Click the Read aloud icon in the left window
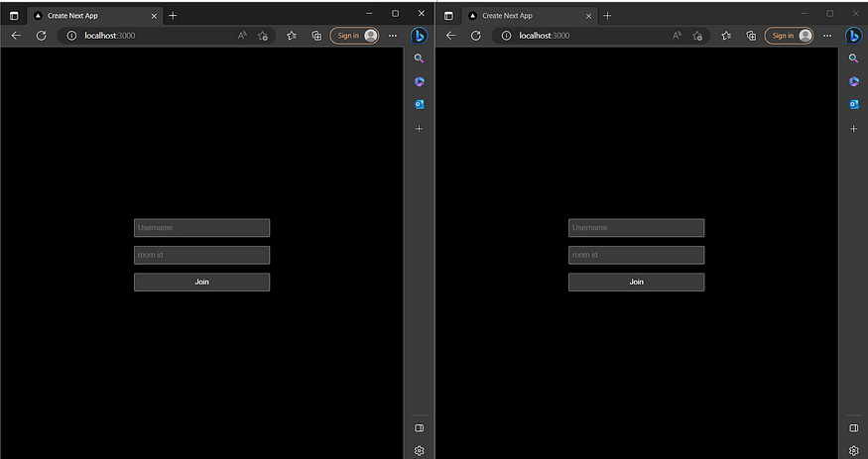 click(x=242, y=36)
